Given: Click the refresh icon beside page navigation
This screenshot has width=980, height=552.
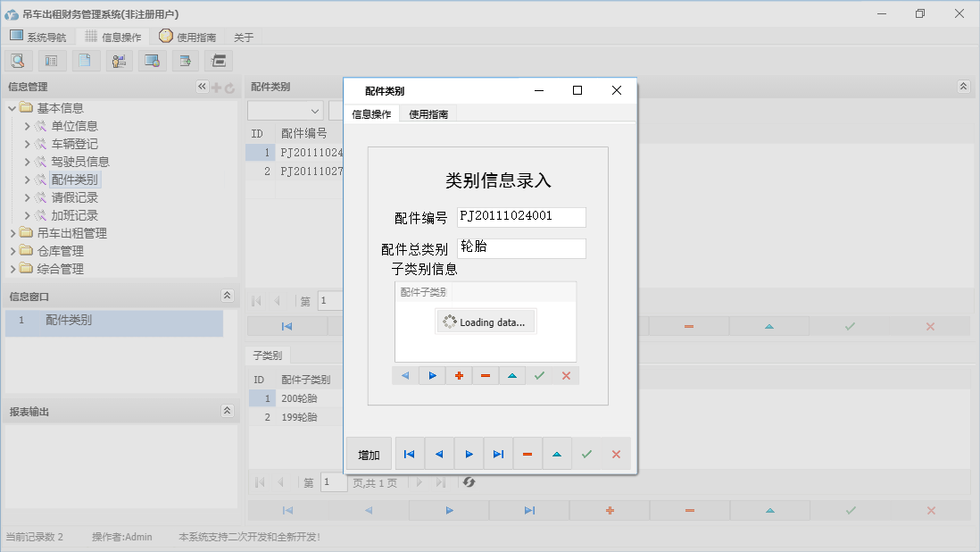Looking at the screenshot, I should (x=468, y=482).
